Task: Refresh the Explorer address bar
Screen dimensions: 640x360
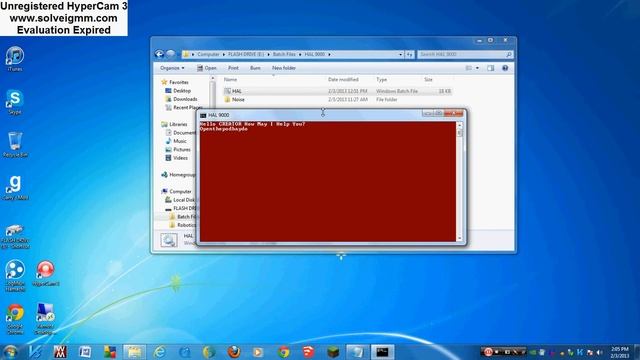Action: tap(409, 54)
